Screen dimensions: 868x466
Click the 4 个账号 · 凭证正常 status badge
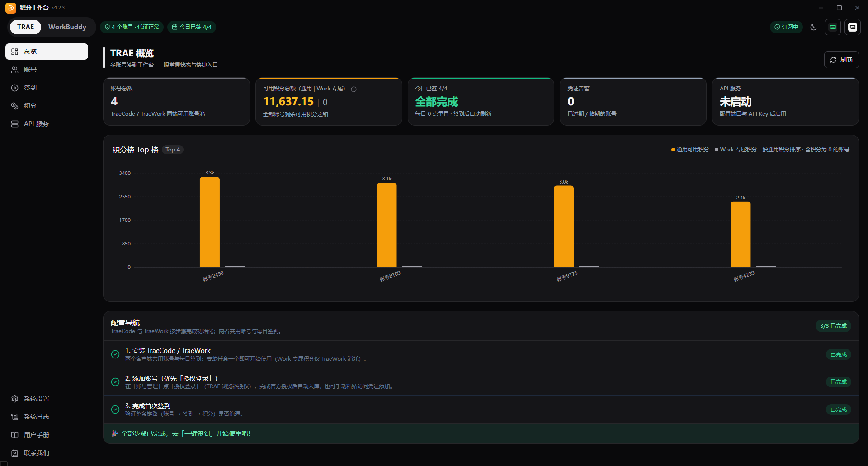(132, 27)
